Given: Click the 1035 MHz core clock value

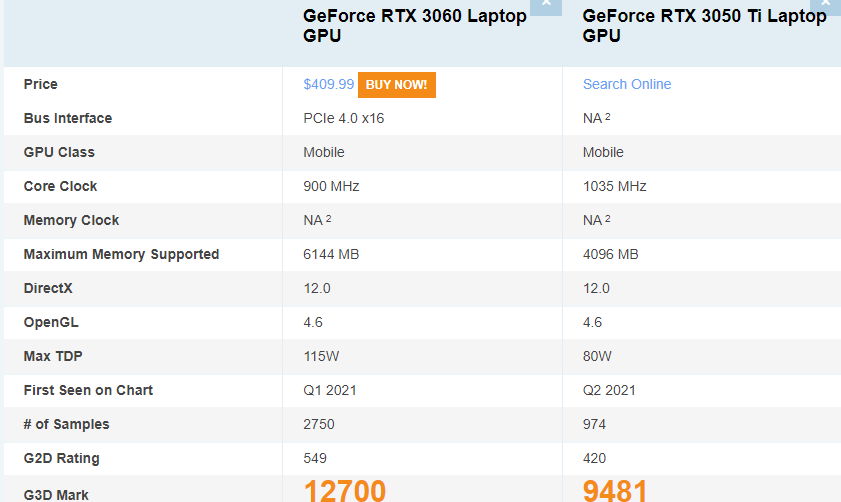Looking at the screenshot, I should pyautogui.click(x=614, y=186).
